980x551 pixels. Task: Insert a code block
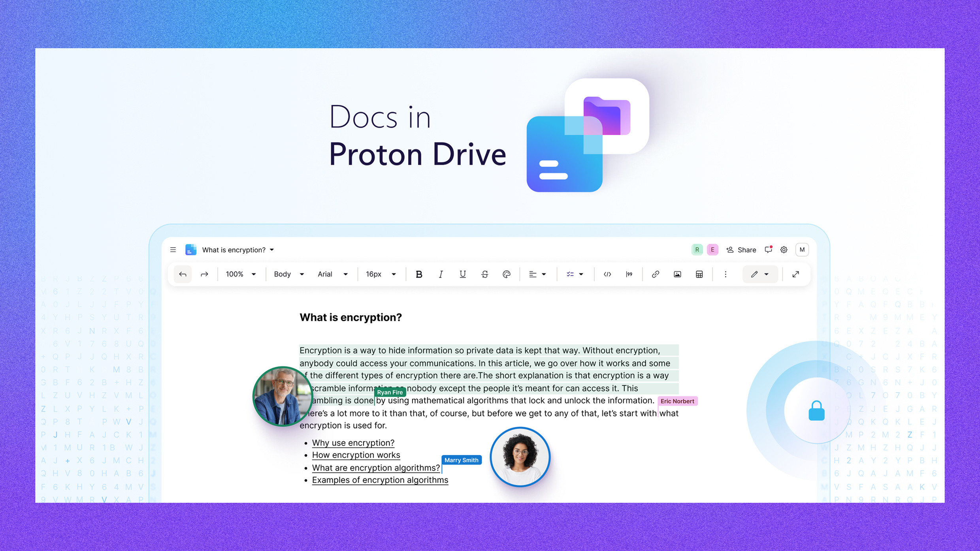click(607, 274)
